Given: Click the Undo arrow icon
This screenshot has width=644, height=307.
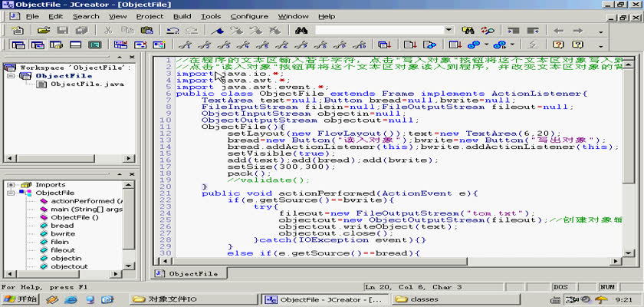Looking at the screenshot, I should (x=172, y=31).
